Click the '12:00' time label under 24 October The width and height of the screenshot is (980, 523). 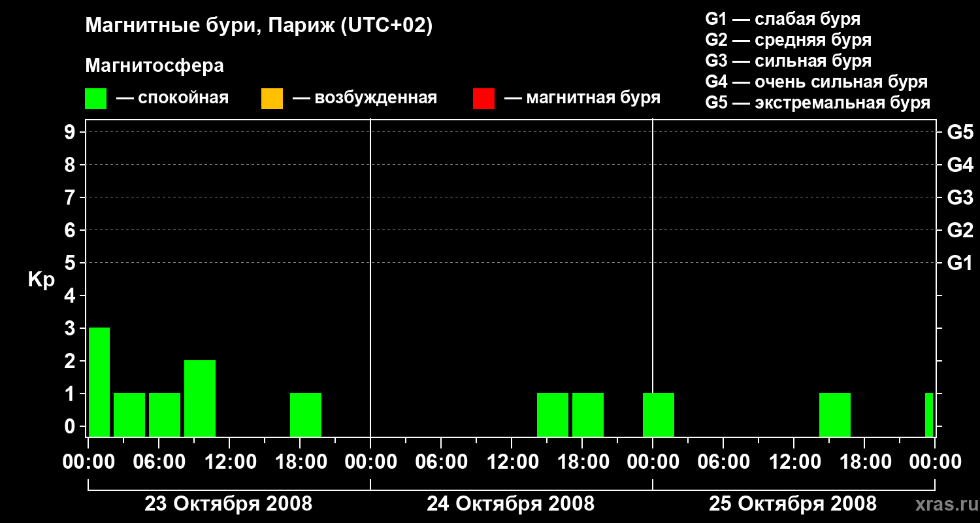coord(512,462)
